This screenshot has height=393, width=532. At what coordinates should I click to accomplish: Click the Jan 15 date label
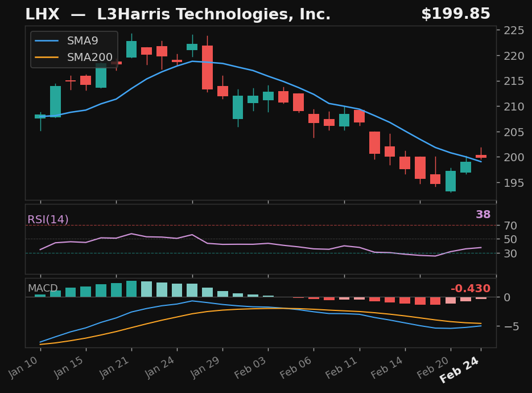[68, 367]
